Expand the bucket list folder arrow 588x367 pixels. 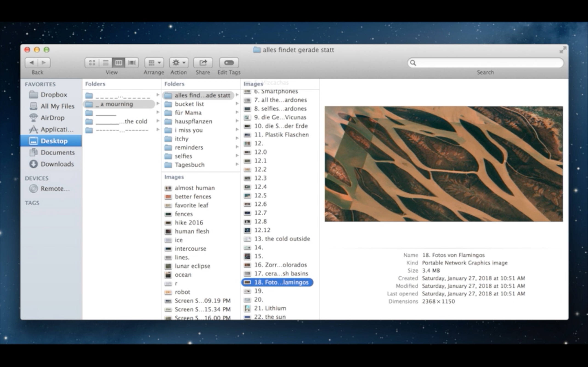[237, 104]
